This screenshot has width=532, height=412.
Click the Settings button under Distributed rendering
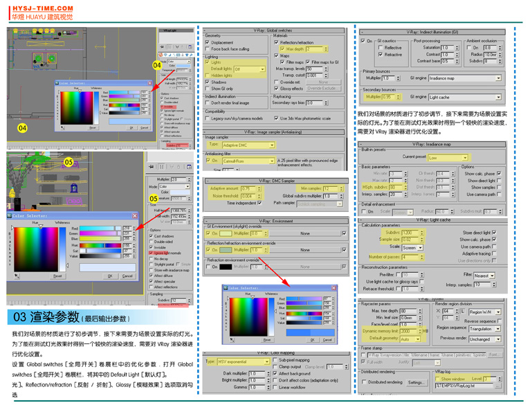click(x=416, y=382)
